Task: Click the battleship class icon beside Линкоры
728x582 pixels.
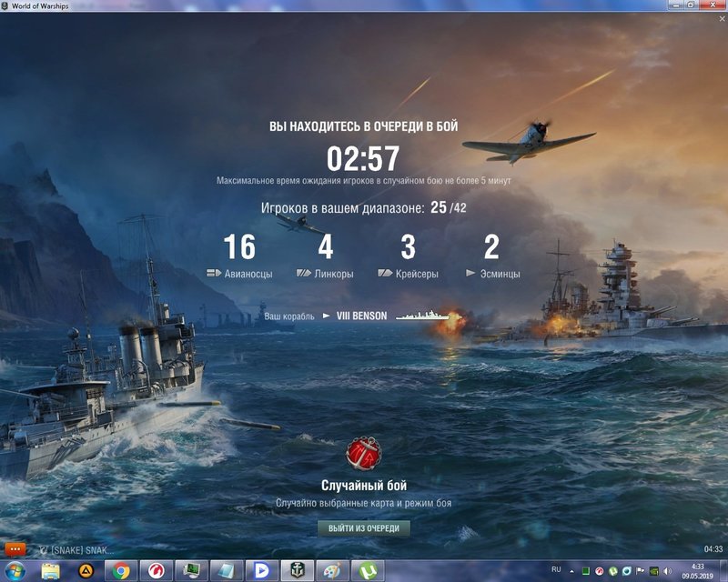Action: pos(304,273)
